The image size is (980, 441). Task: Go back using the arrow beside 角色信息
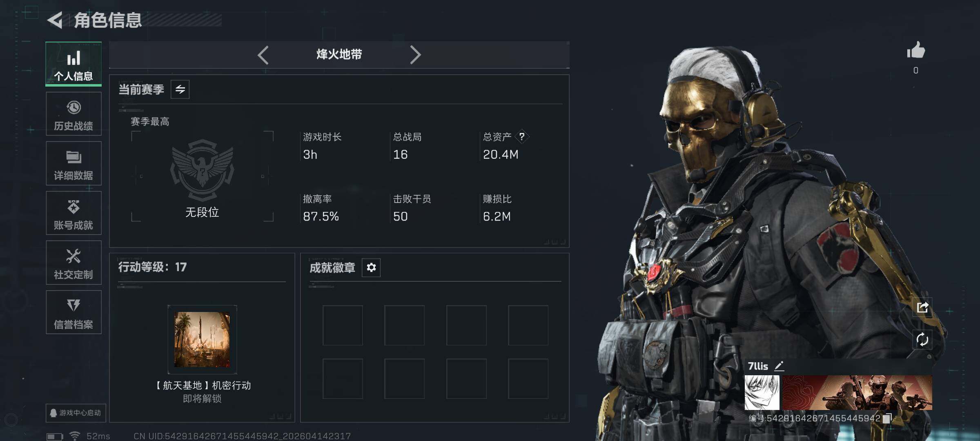55,20
